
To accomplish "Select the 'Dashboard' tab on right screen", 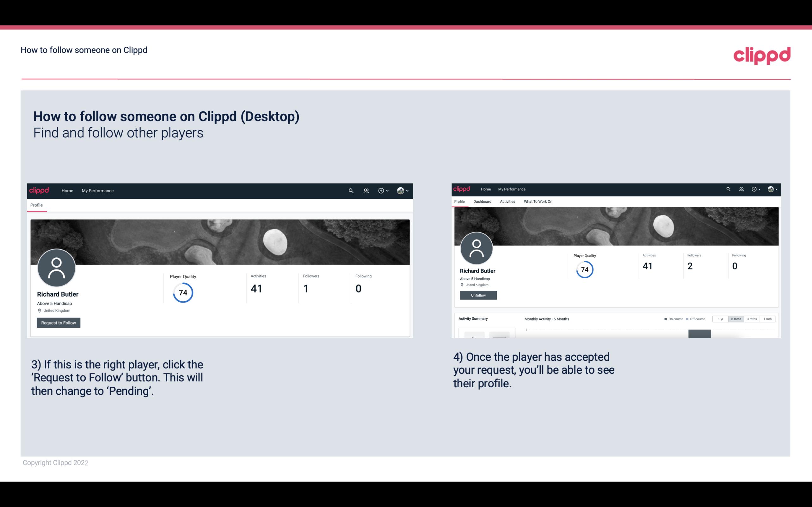I will 482,201.
